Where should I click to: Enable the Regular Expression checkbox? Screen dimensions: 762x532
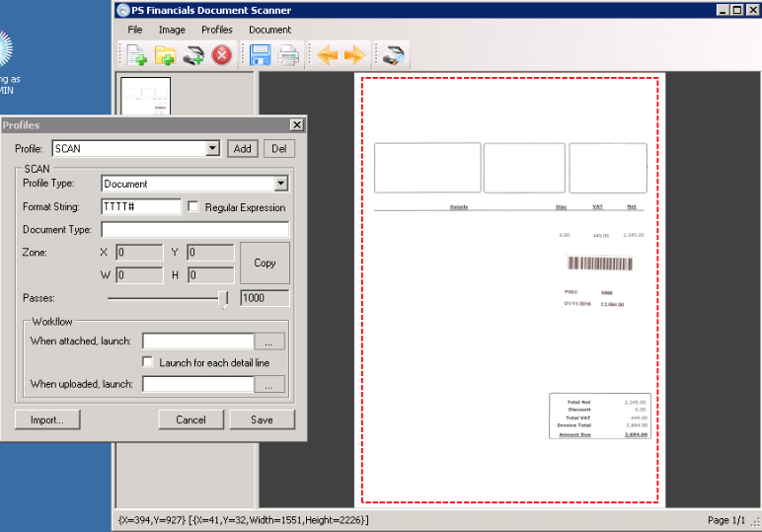(x=193, y=207)
